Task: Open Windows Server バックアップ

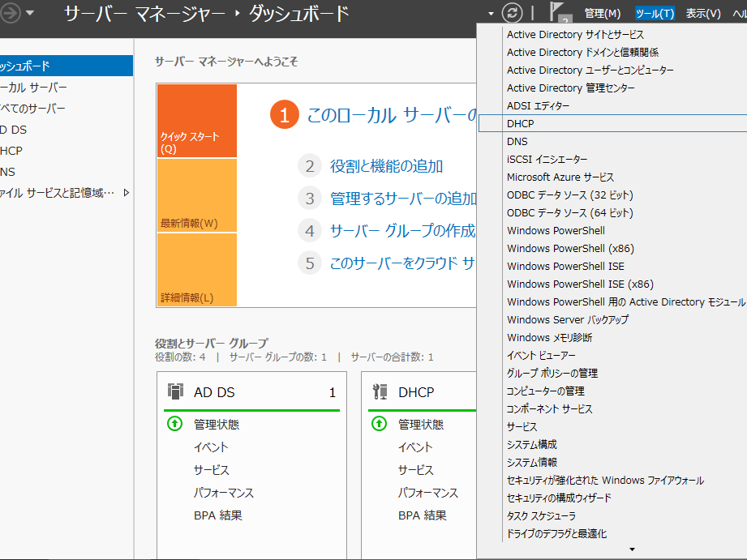Action: coord(568,319)
